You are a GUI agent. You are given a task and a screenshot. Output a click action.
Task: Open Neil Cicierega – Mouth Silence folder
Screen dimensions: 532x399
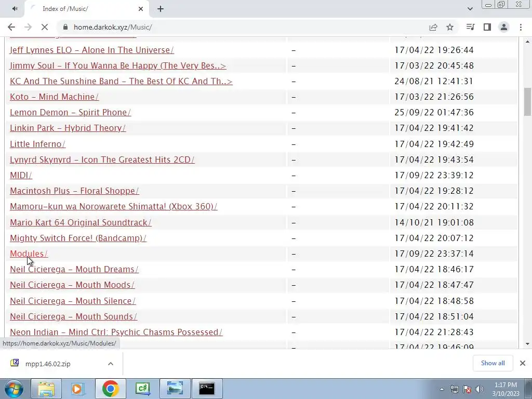[x=73, y=301]
